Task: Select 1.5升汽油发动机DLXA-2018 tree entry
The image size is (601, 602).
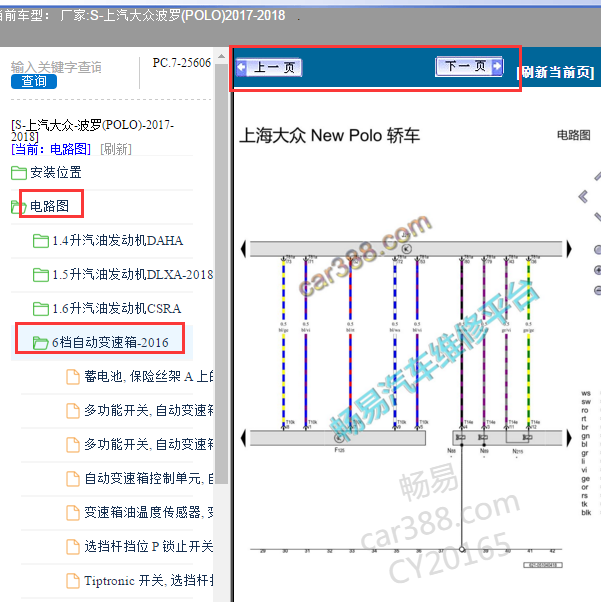Action: 132,275
